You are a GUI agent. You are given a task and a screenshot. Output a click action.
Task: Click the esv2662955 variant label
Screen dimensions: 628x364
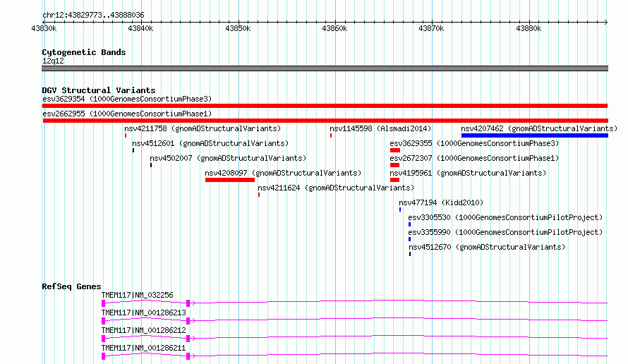[x=127, y=114]
